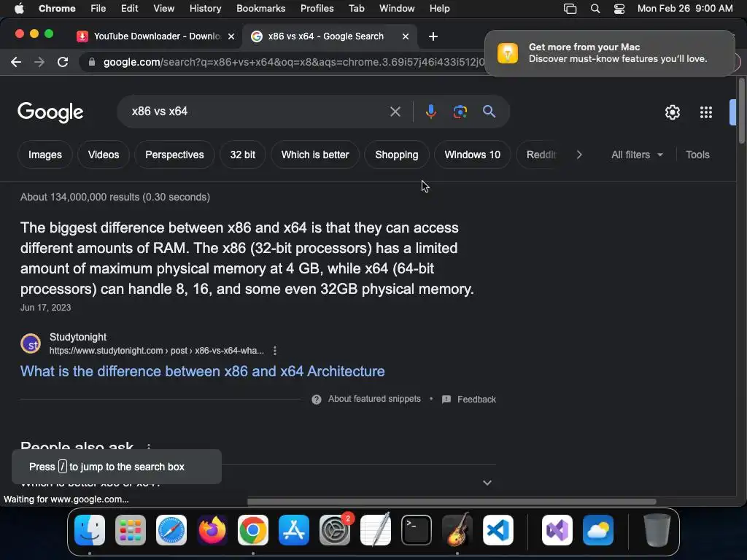This screenshot has width=747, height=560.
Task: Open Trash from the Dock
Action: coord(657,529)
